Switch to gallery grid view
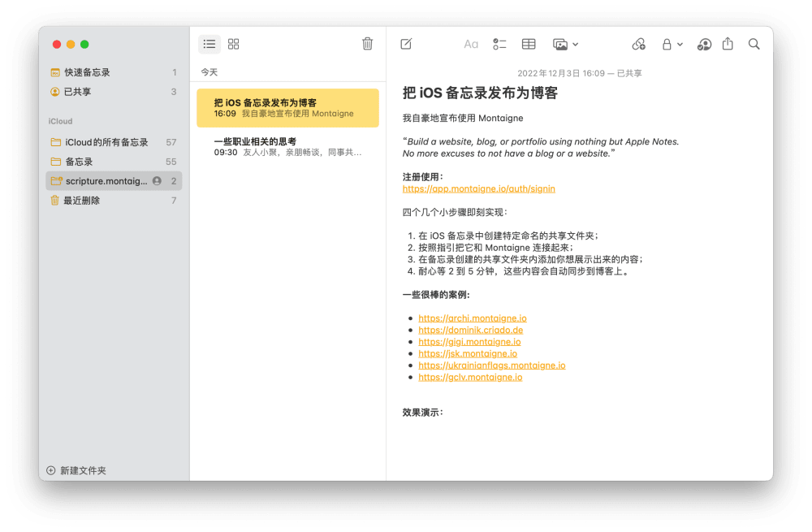Image resolution: width=812 pixels, height=532 pixels. [x=234, y=44]
